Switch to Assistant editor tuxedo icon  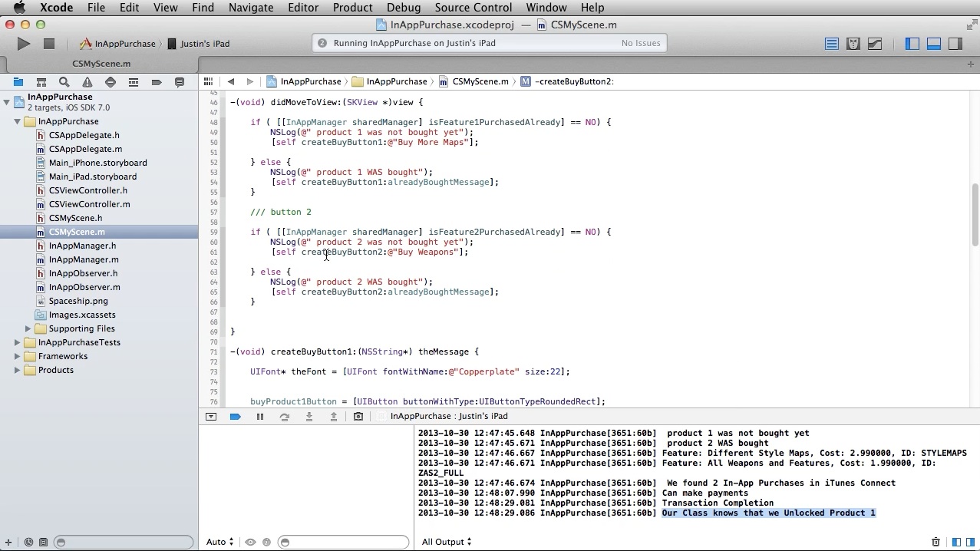(853, 44)
